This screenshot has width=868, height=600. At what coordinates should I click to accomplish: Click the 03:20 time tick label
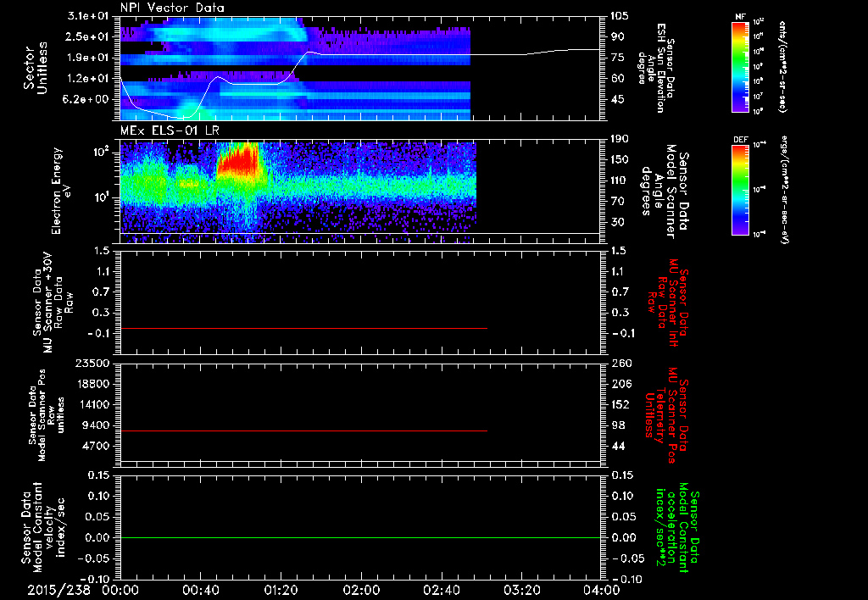coord(521,590)
